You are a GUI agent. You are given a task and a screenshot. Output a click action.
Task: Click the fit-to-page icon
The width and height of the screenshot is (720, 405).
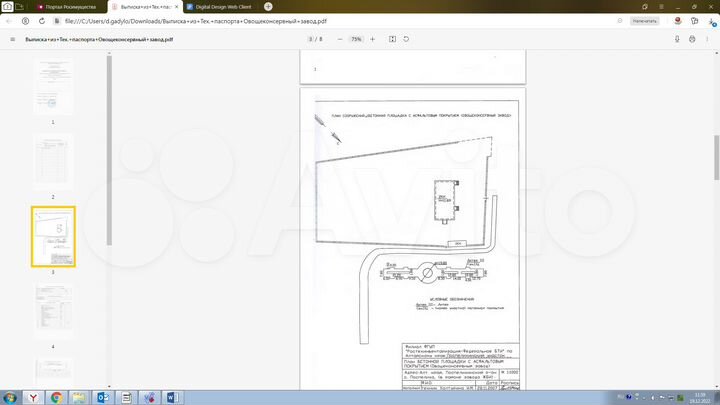(392, 39)
